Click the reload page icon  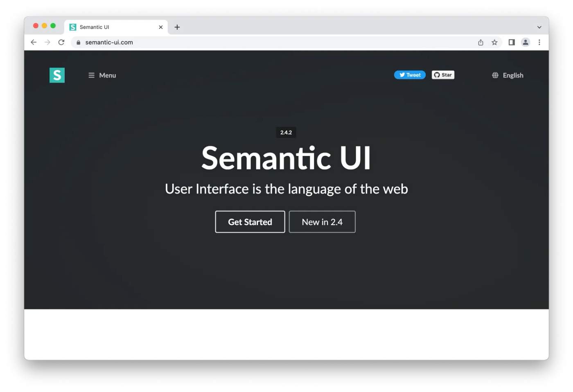(x=61, y=42)
